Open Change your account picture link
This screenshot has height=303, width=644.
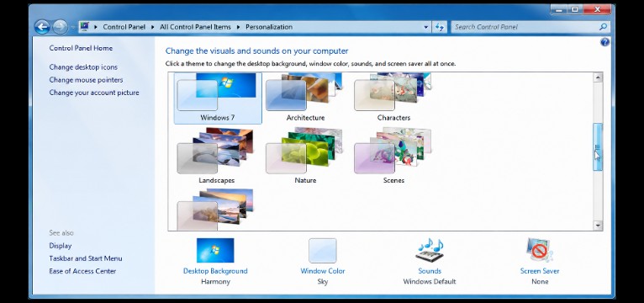click(x=94, y=93)
